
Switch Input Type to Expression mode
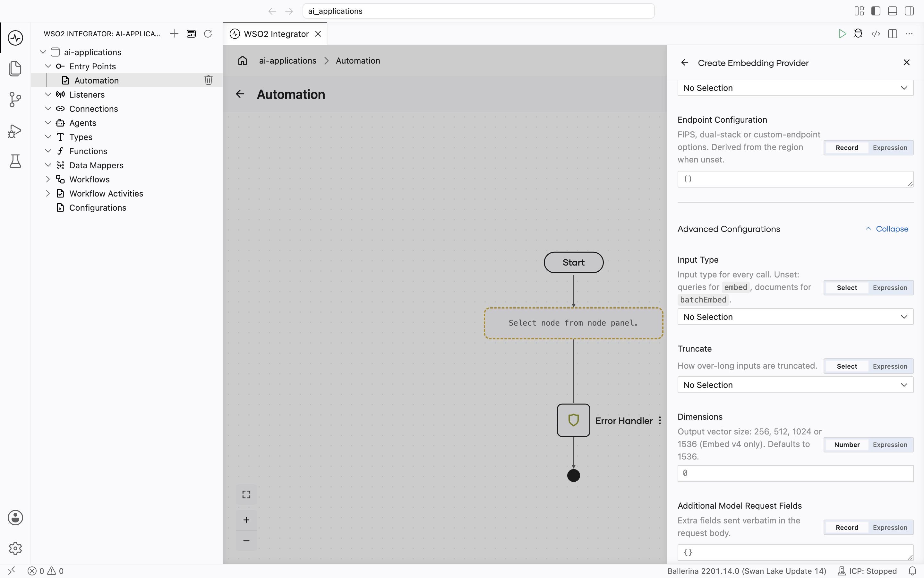click(890, 287)
